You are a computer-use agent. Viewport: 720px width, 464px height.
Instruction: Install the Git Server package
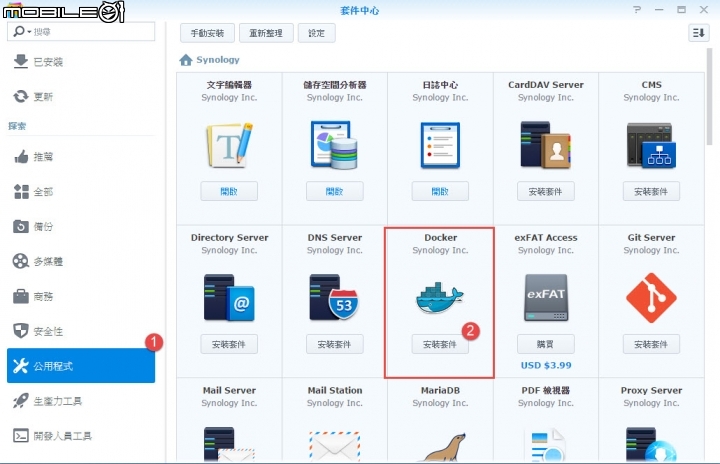(651, 344)
